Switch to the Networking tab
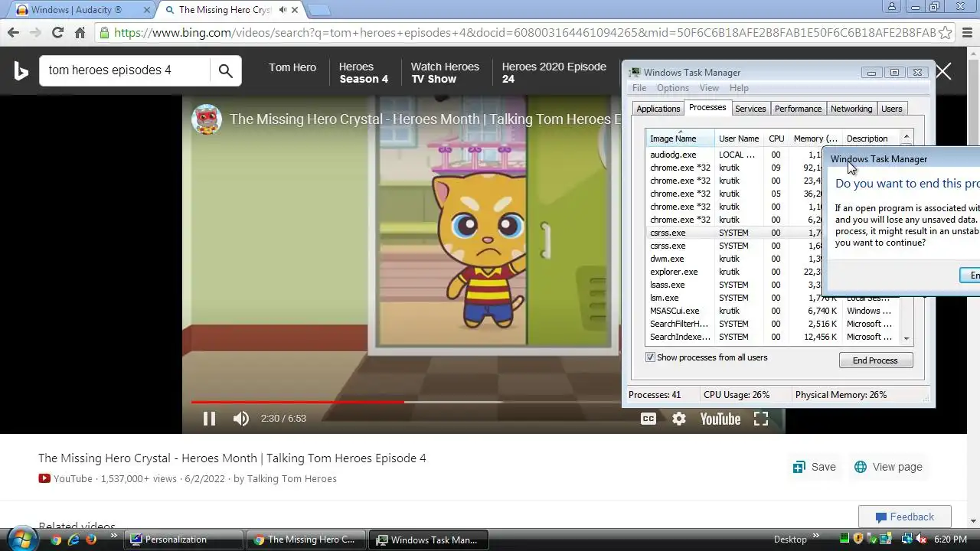Viewport: 980px width, 551px height. [x=851, y=109]
